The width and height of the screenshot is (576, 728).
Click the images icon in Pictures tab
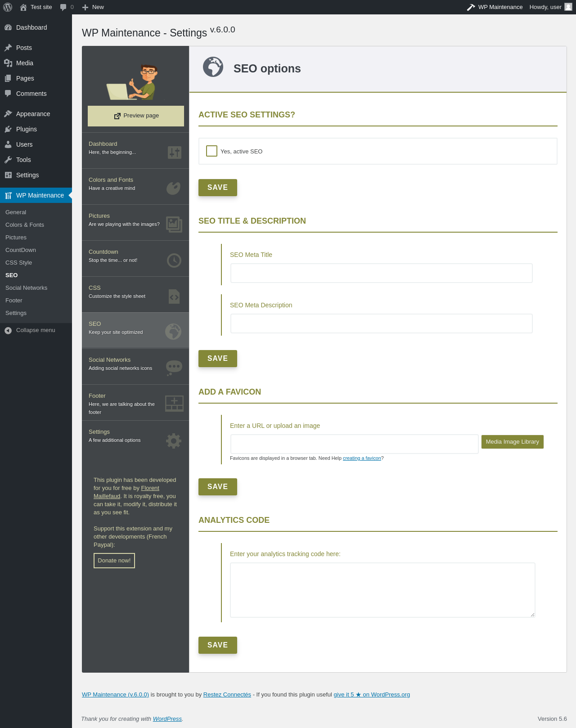click(174, 224)
